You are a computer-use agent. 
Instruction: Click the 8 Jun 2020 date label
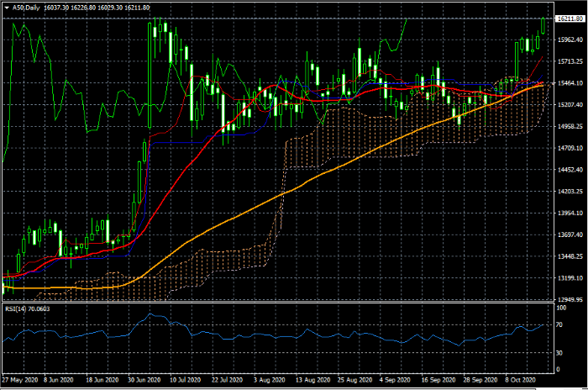point(59,380)
